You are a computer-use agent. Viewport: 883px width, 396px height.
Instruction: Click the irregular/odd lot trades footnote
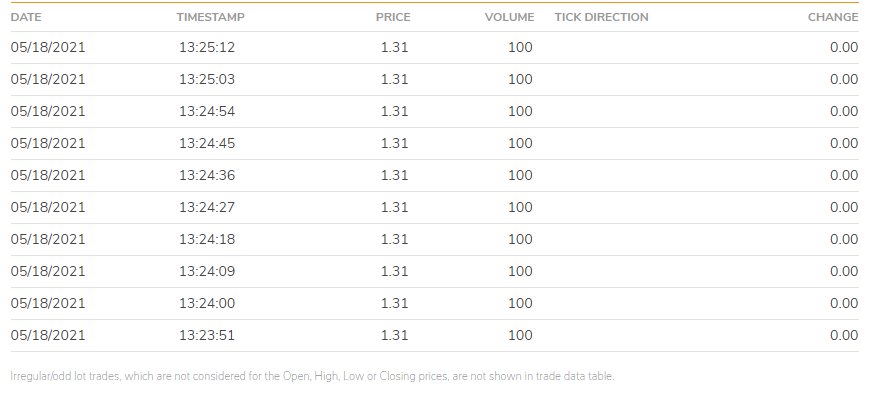click(313, 376)
